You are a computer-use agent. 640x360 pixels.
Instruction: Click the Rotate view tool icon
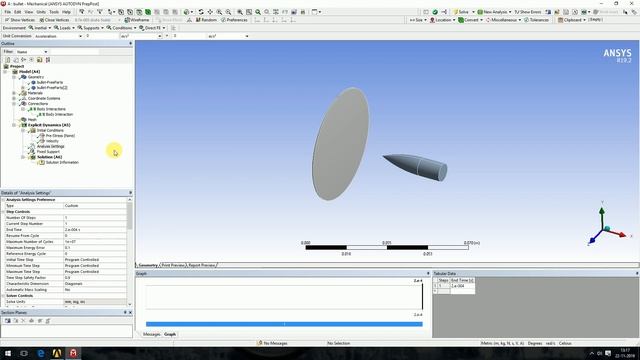(x=201, y=12)
